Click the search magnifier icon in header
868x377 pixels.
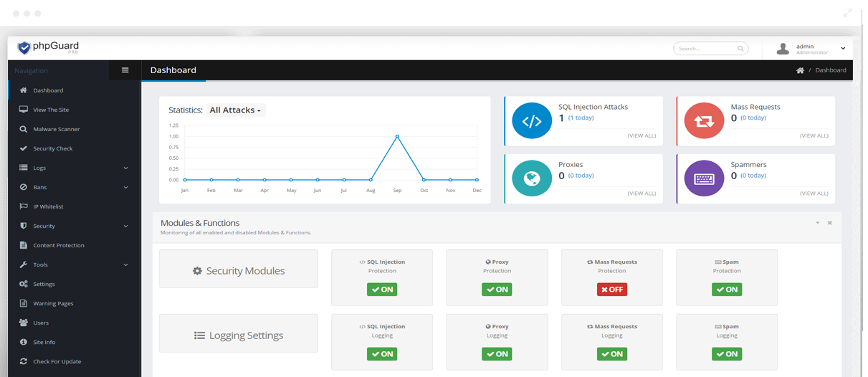click(x=740, y=49)
